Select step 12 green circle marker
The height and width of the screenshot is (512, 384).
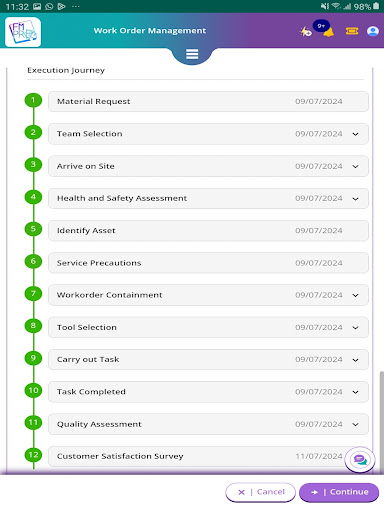(x=33, y=455)
